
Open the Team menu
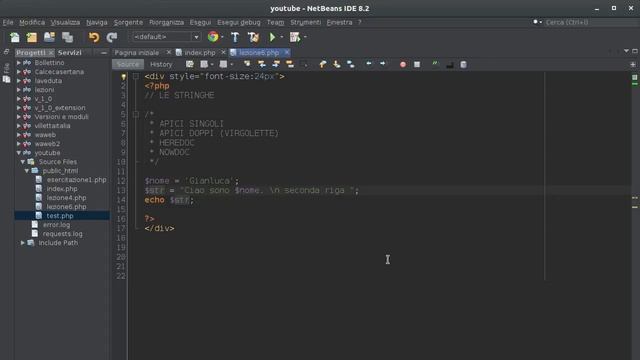pyautogui.click(x=276, y=22)
